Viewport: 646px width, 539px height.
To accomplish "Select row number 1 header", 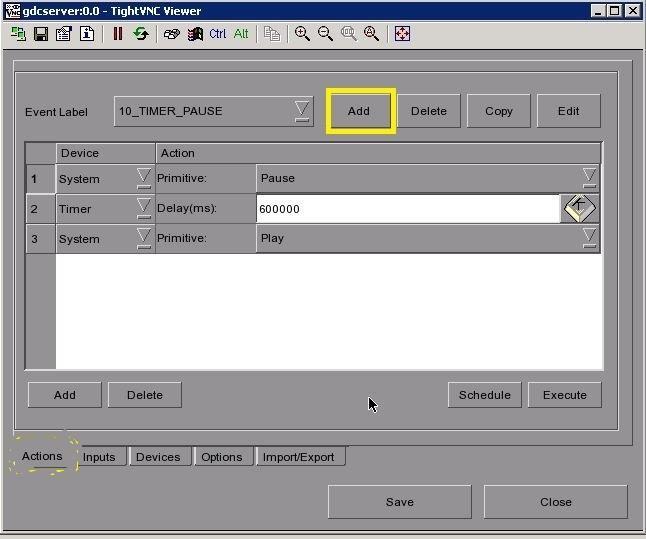I will [x=40, y=179].
